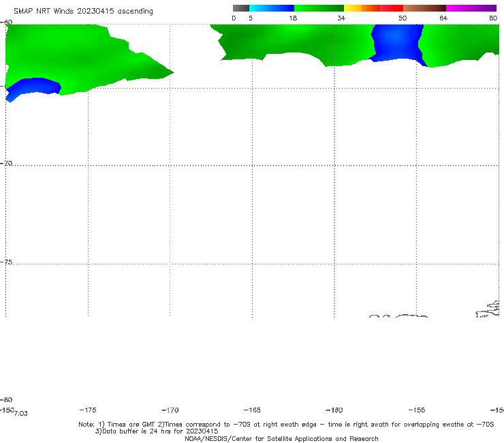Click the -155 longitude axis label
The width and height of the screenshot is (504, 443).
click(417, 410)
